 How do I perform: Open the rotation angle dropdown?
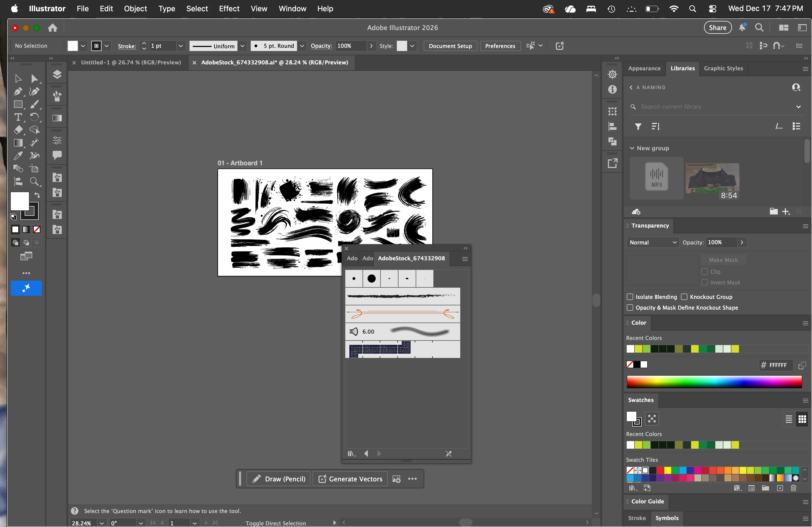pyautogui.click(x=140, y=523)
